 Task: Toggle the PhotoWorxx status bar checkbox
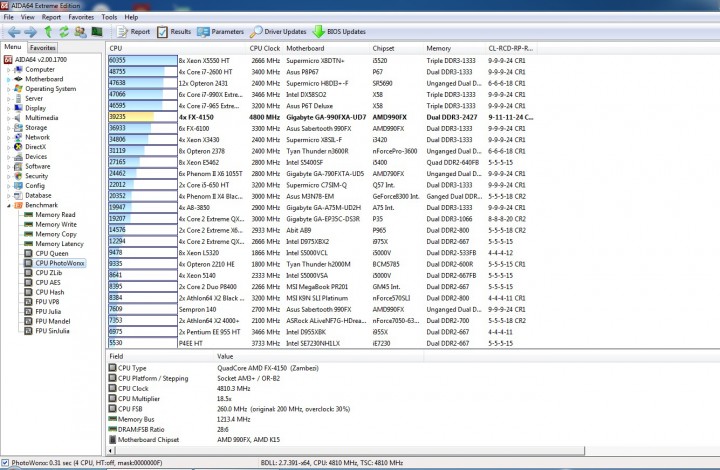click(5, 463)
